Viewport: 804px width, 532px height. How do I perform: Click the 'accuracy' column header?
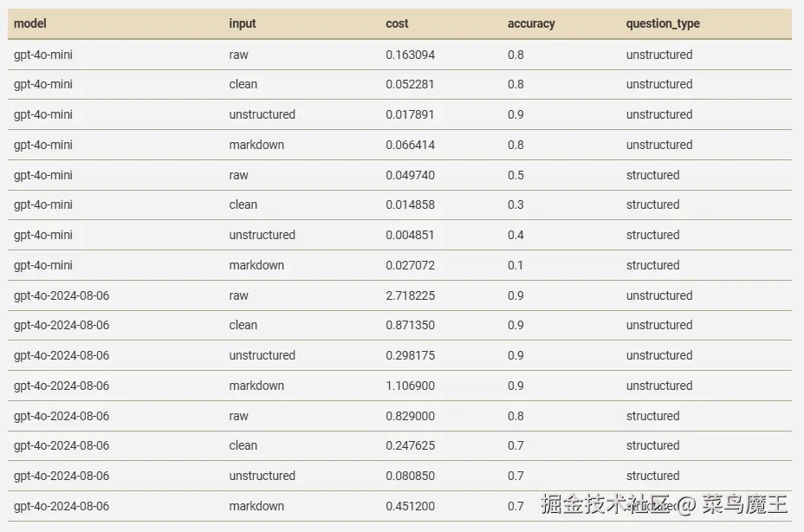click(x=531, y=23)
